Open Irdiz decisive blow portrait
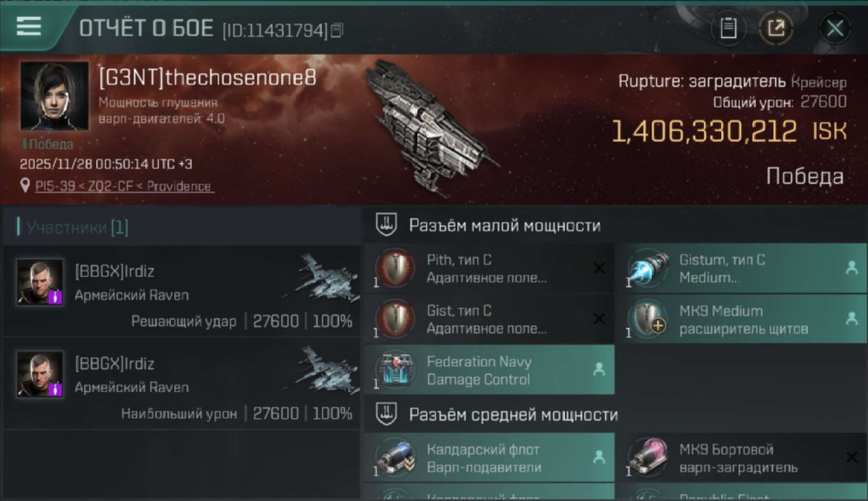868x501 pixels. [x=40, y=282]
